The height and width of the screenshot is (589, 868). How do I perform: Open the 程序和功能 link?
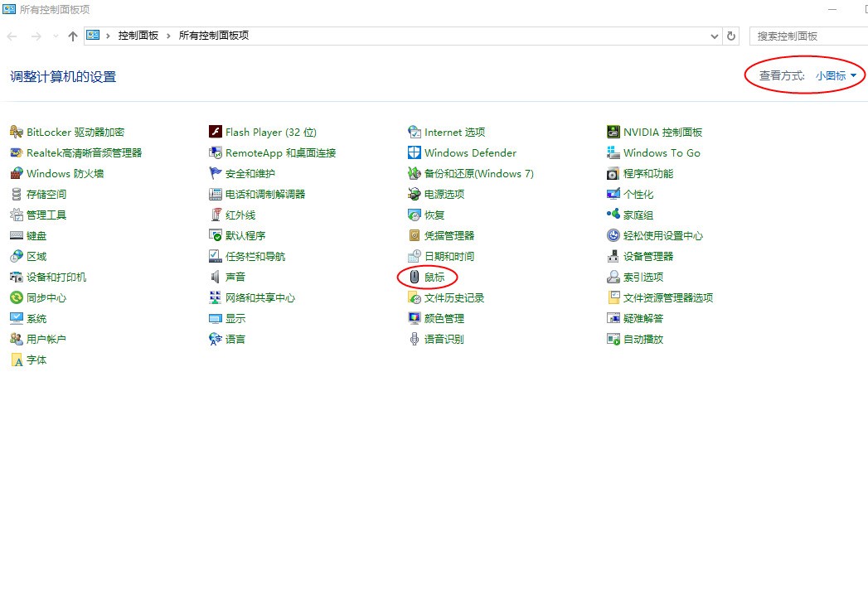coord(648,174)
